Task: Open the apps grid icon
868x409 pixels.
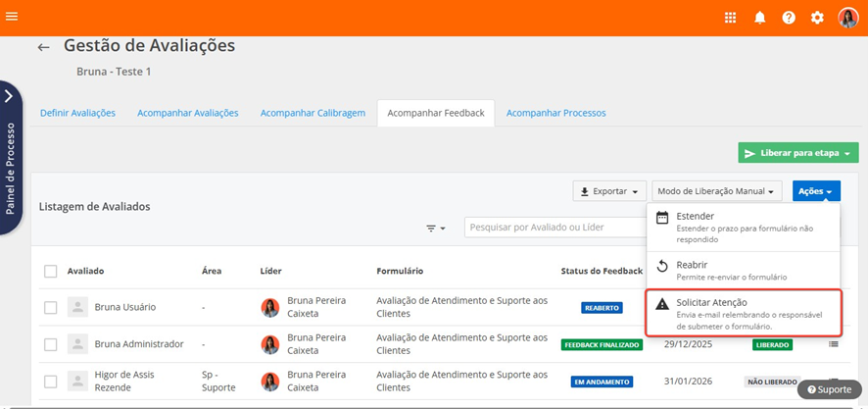Action: point(731,18)
